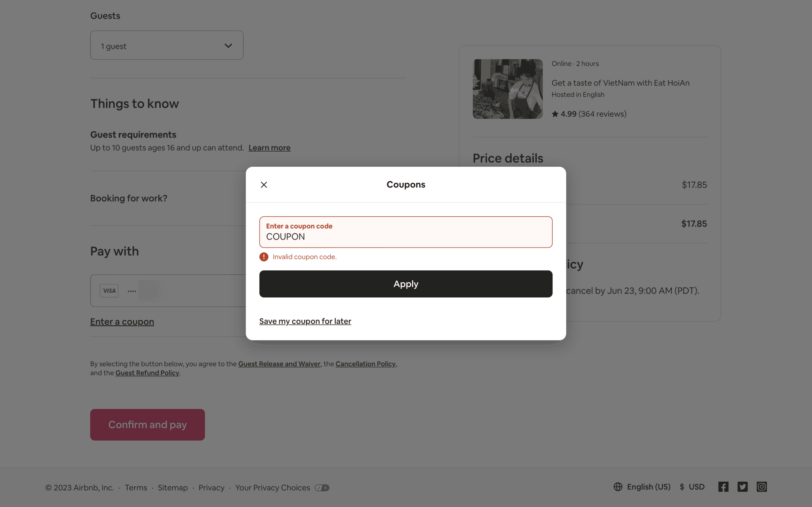Close the Coupons dialog with the X icon
Image resolution: width=812 pixels, height=507 pixels.
pyautogui.click(x=264, y=185)
